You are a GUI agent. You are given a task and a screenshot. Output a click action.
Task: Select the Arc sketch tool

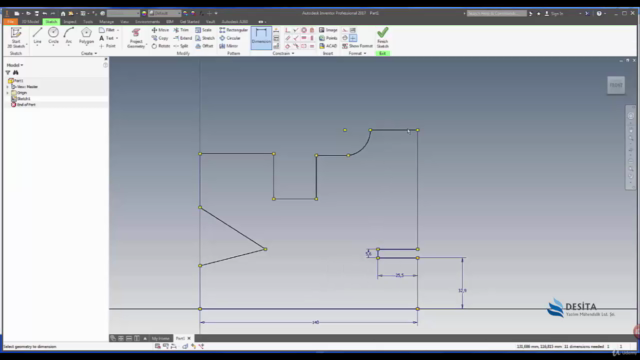[x=69, y=36]
